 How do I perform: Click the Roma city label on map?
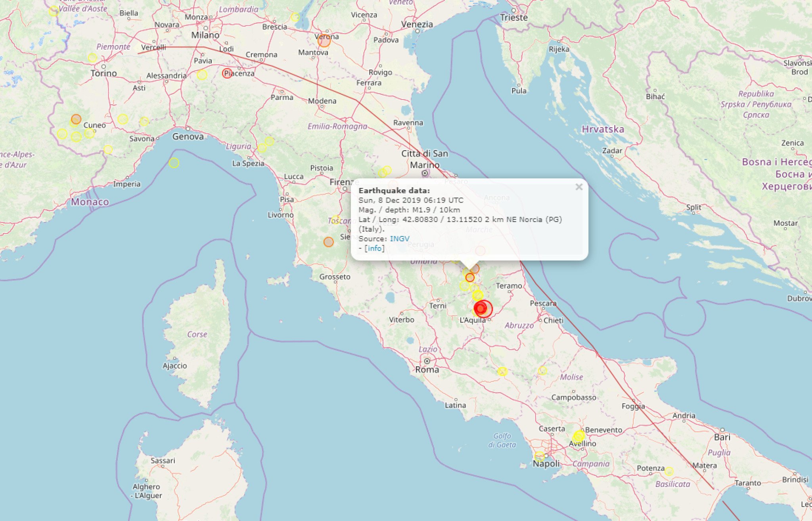click(x=427, y=370)
